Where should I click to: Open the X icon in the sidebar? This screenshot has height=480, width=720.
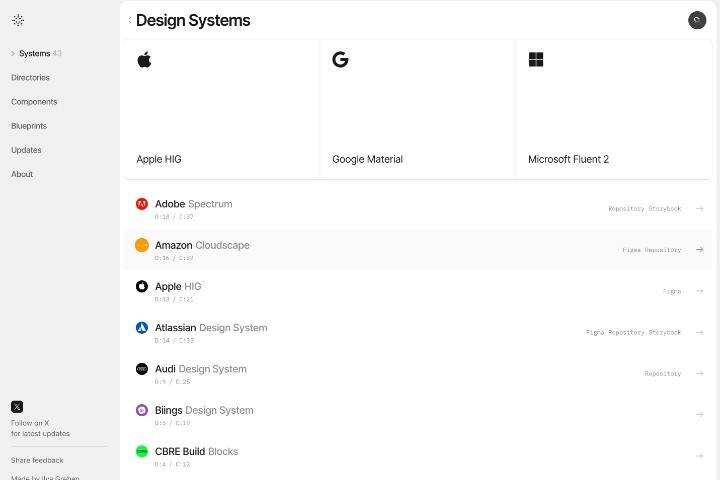tap(17, 407)
